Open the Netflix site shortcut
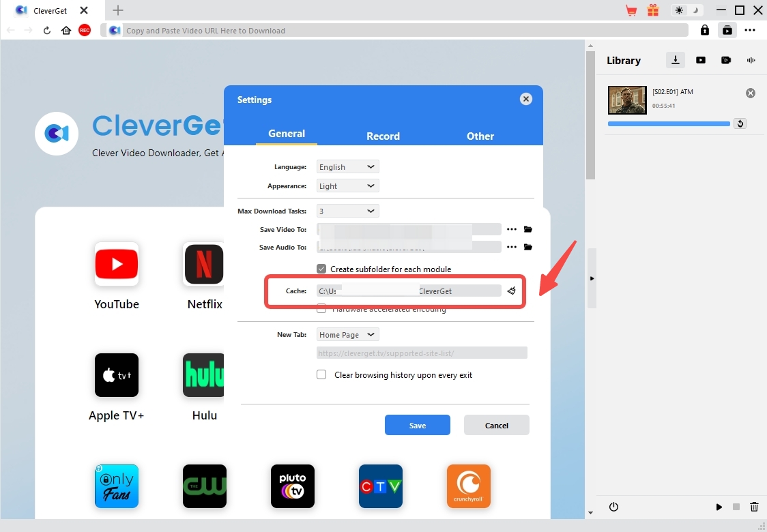The width and height of the screenshot is (767, 532). (x=203, y=264)
